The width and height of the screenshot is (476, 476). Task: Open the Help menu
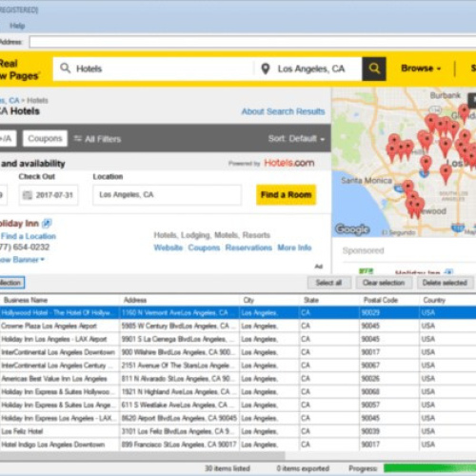[x=17, y=26]
